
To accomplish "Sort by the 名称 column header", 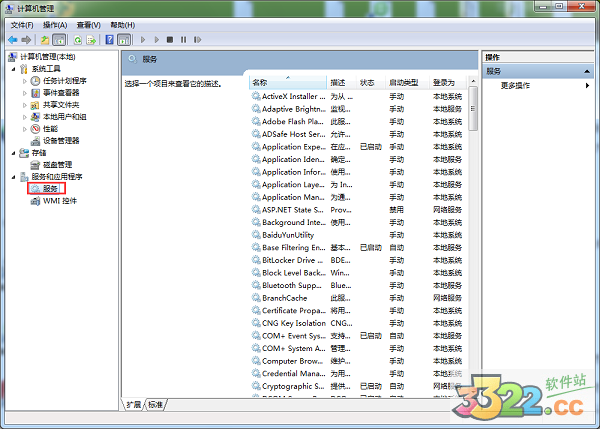I will [288, 83].
